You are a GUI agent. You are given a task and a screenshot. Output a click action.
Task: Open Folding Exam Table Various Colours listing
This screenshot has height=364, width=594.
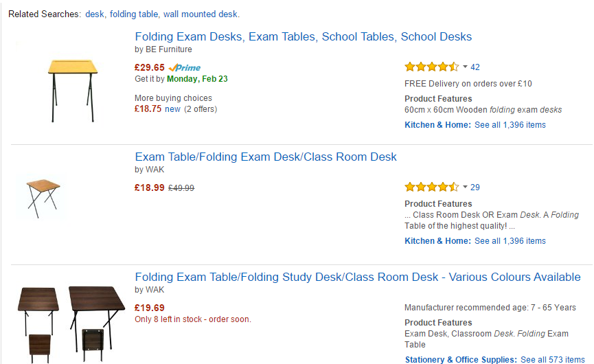click(358, 277)
